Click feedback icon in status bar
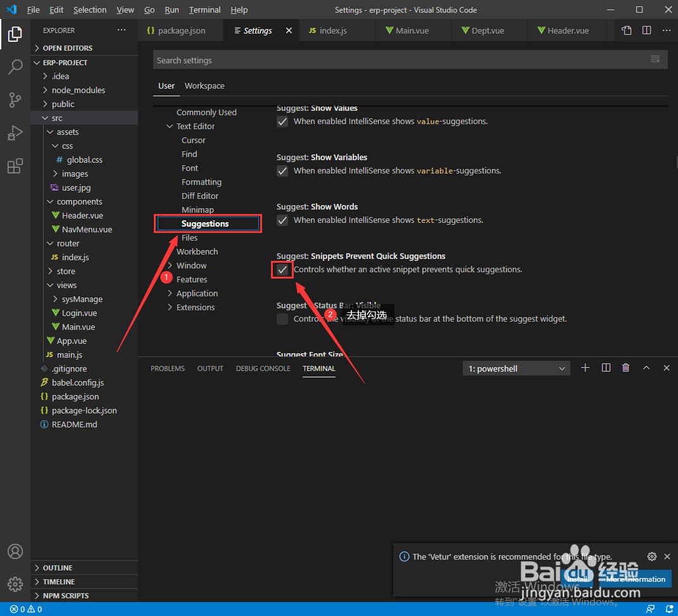The height and width of the screenshot is (616, 678). (650, 609)
